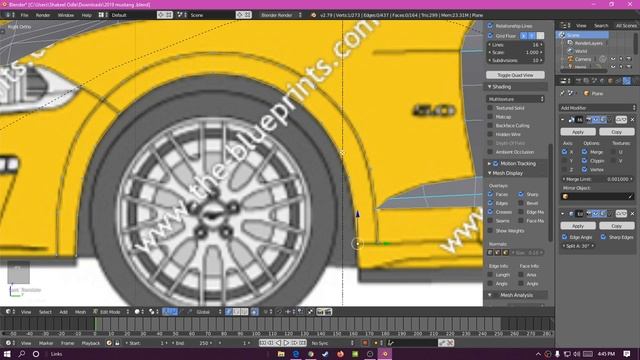
Task: Open the timeline Marker menu
Action: (x=46, y=343)
